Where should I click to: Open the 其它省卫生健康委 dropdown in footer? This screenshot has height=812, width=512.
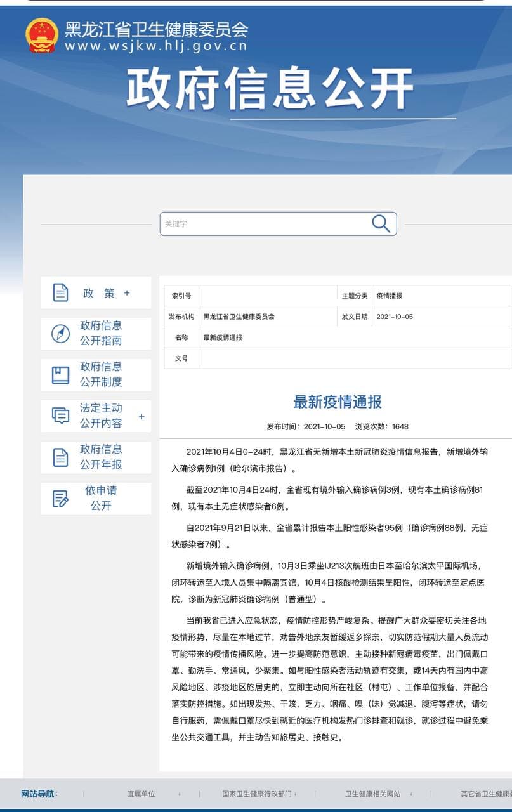pyautogui.click(x=486, y=794)
